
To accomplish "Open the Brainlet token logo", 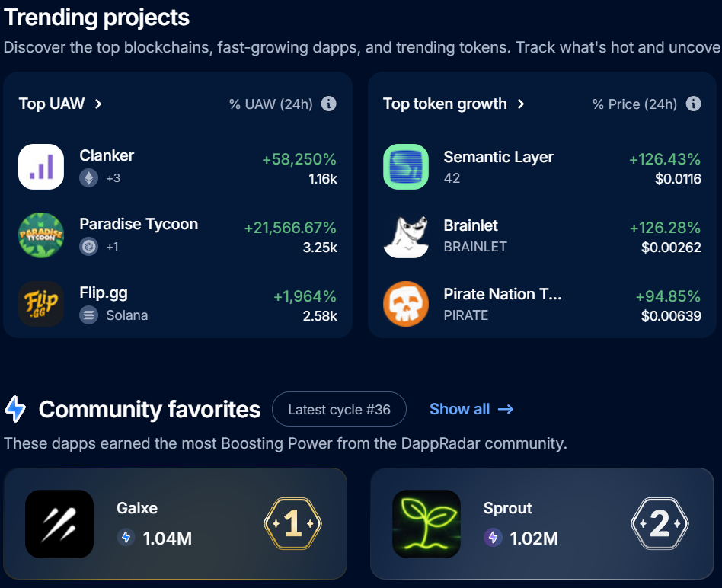I will point(406,236).
